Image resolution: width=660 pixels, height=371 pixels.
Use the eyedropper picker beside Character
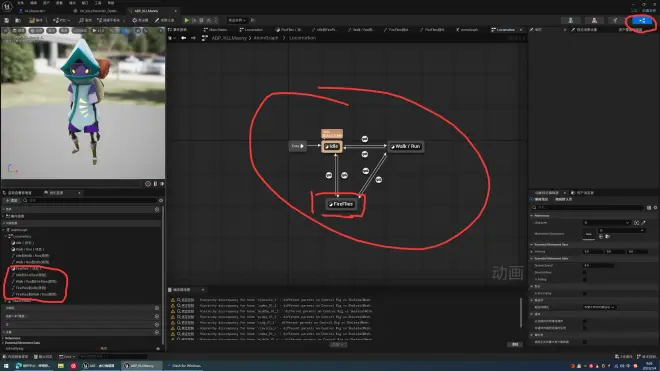tap(643, 223)
